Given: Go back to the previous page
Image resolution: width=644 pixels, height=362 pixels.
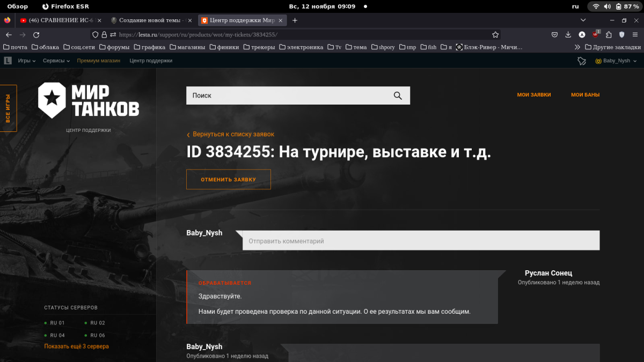Looking at the screenshot, I should (9, 34).
